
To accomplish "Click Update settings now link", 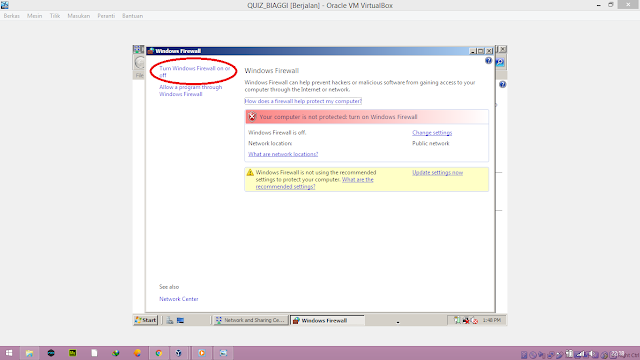I will 437,173.
